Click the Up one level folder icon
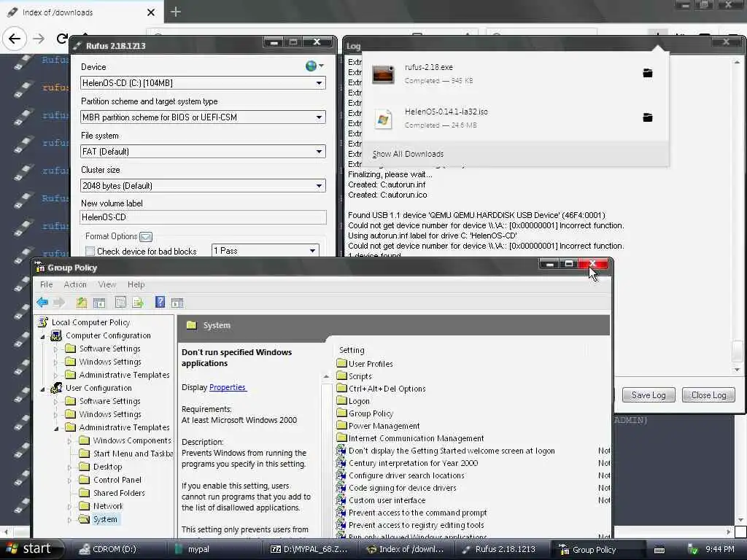This screenshot has width=747, height=560. (x=82, y=303)
